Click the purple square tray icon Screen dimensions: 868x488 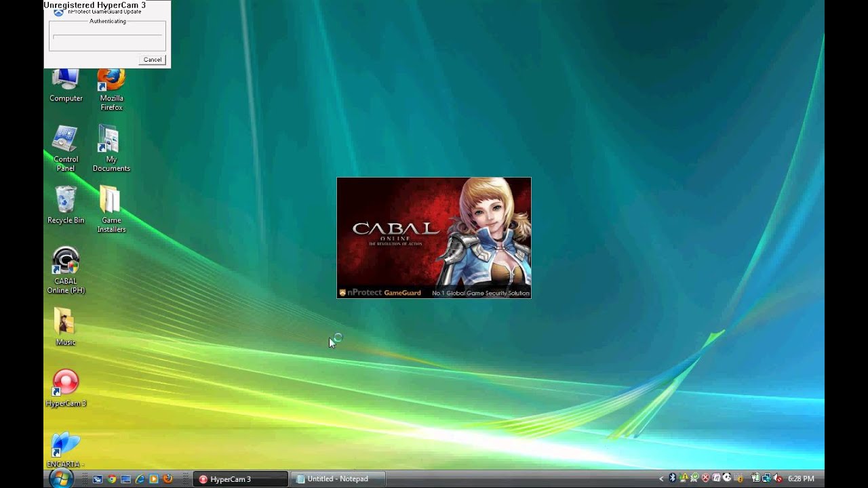coord(716,479)
